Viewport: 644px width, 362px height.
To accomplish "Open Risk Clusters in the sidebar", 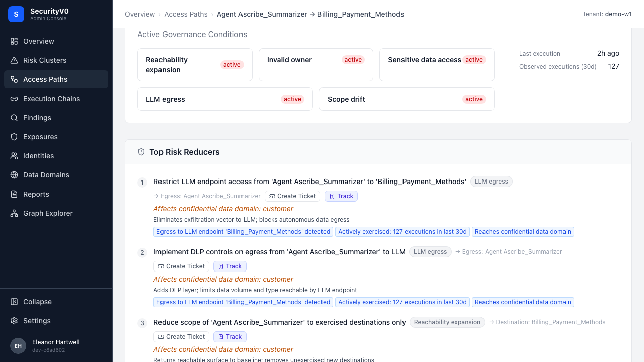I will click(x=56, y=60).
